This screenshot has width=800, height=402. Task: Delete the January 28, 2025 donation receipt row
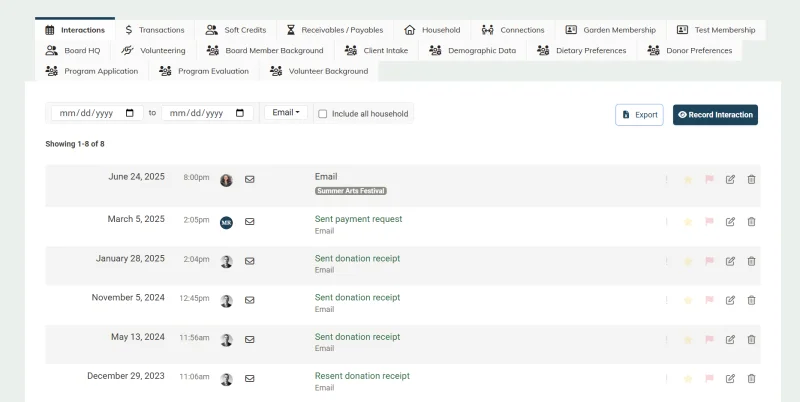pos(751,261)
